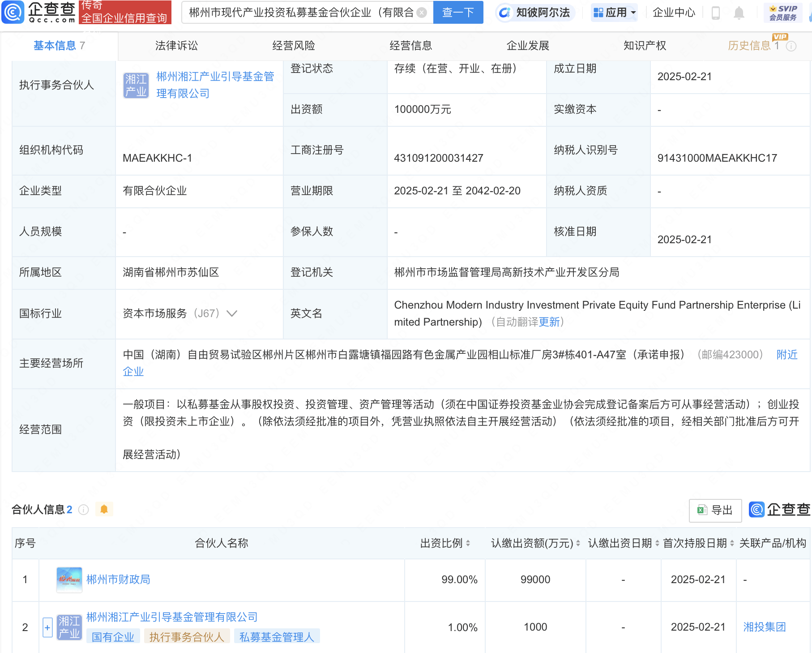This screenshot has height=653, width=812.
Task: Click the info icon next to 合伙人信息
Action: [x=84, y=510]
